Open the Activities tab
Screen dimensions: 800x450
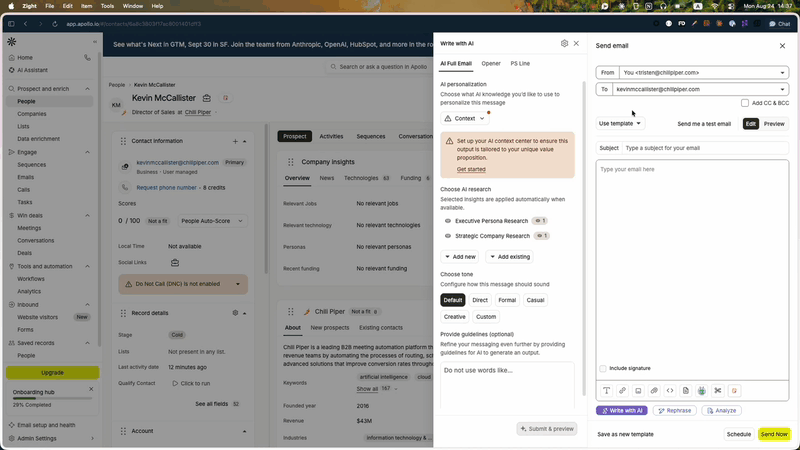[x=331, y=136]
